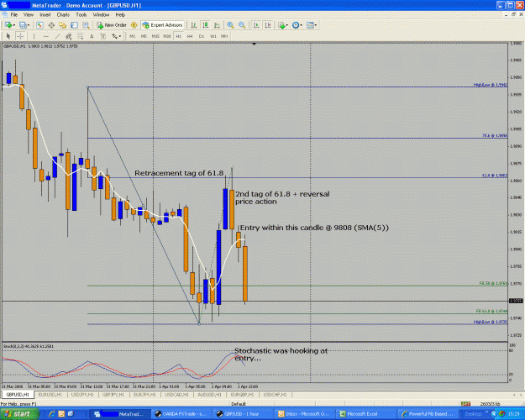Screen dimensions: 525x420
Task: Select the trendline tool
Action: 57,36
